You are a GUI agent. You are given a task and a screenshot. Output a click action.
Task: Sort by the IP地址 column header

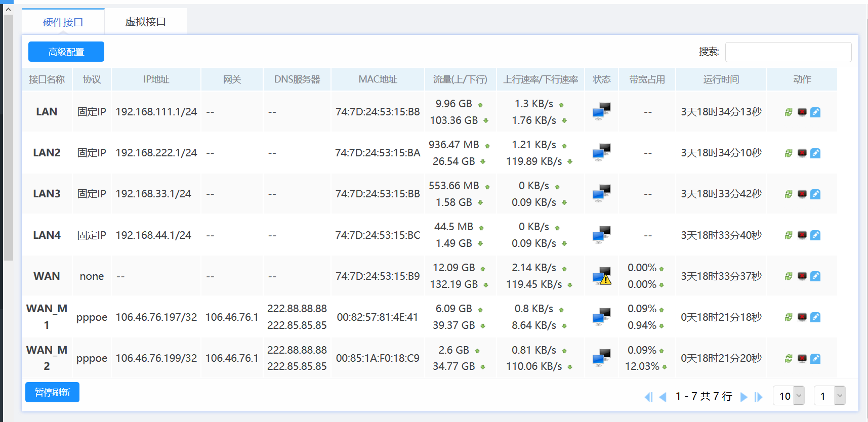click(156, 79)
